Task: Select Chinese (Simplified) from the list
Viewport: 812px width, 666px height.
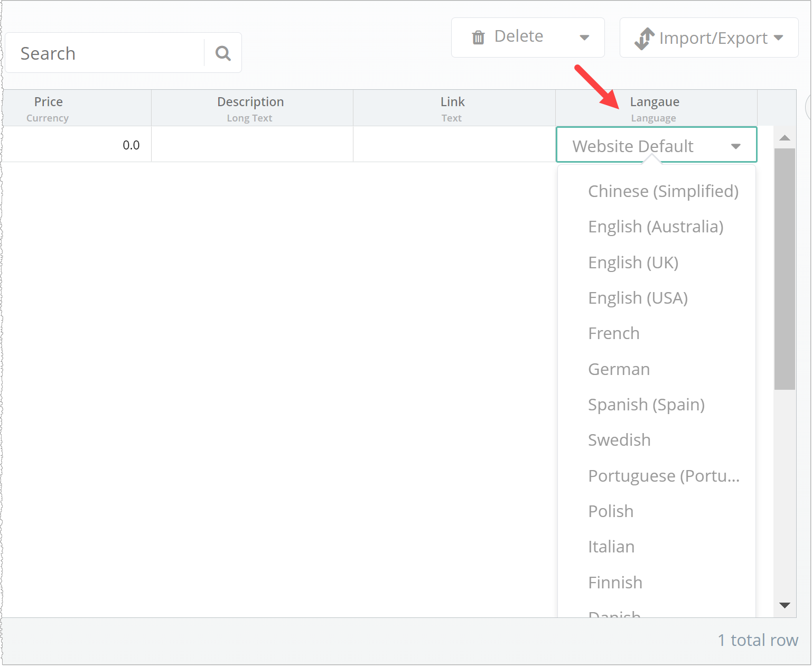Action: coord(662,191)
